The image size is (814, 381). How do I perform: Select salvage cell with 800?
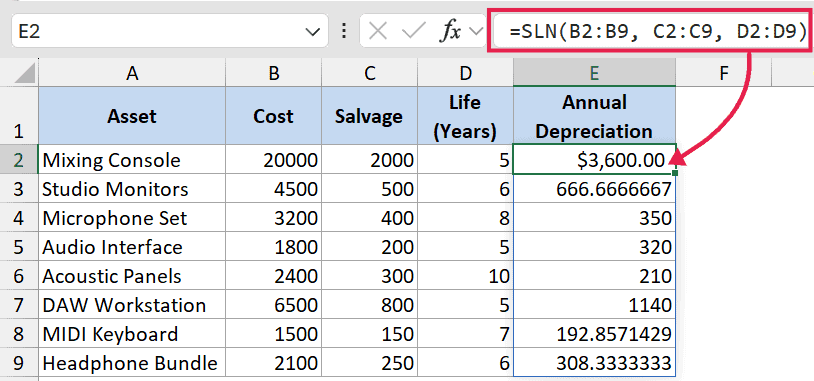(x=369, y=304)
